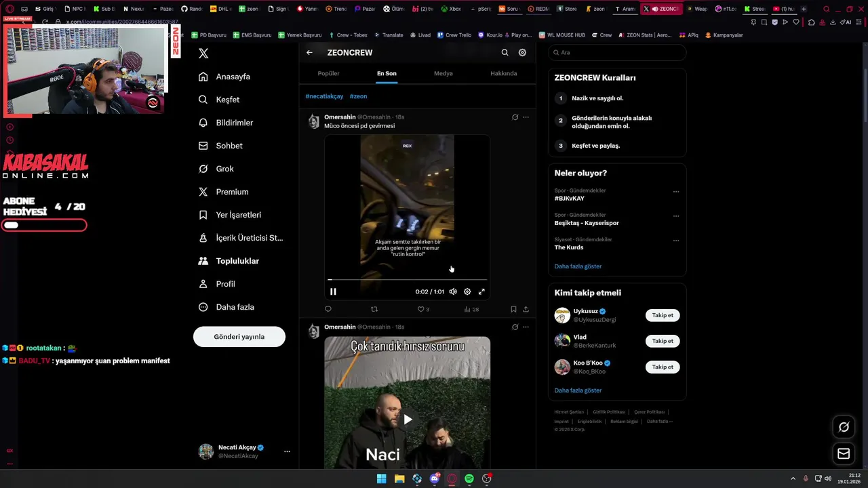The height and width of the screenshot is (488, 868).
Task: Click the Premium X icon
Action: [203, 192]
